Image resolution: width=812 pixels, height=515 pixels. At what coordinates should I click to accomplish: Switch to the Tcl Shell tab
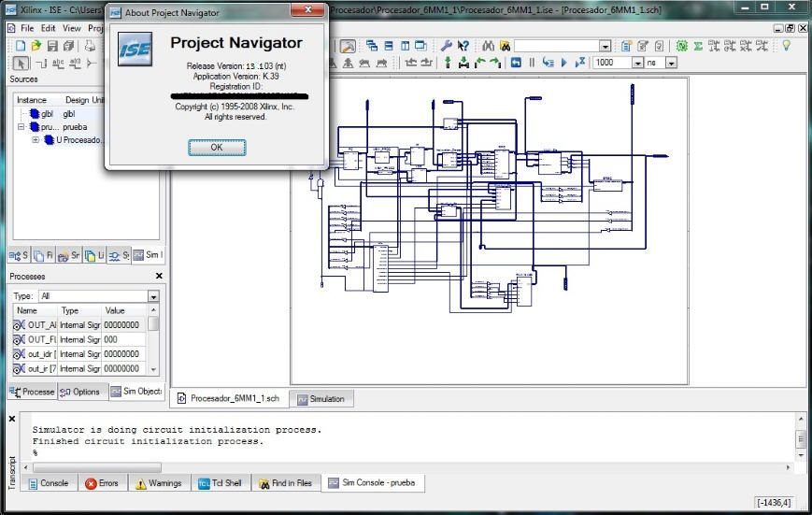(220, 483)
